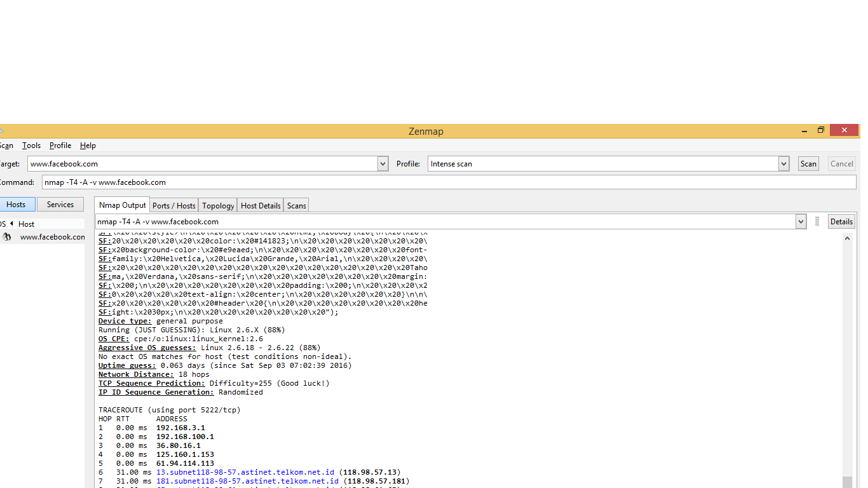
Task: Switch to the Topology tab
Action: point(217,205)
